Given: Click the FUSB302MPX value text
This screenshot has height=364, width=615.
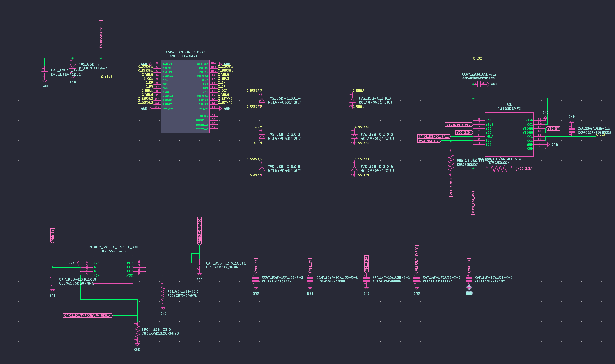Looking at the screenshot, I should (509, 108).
